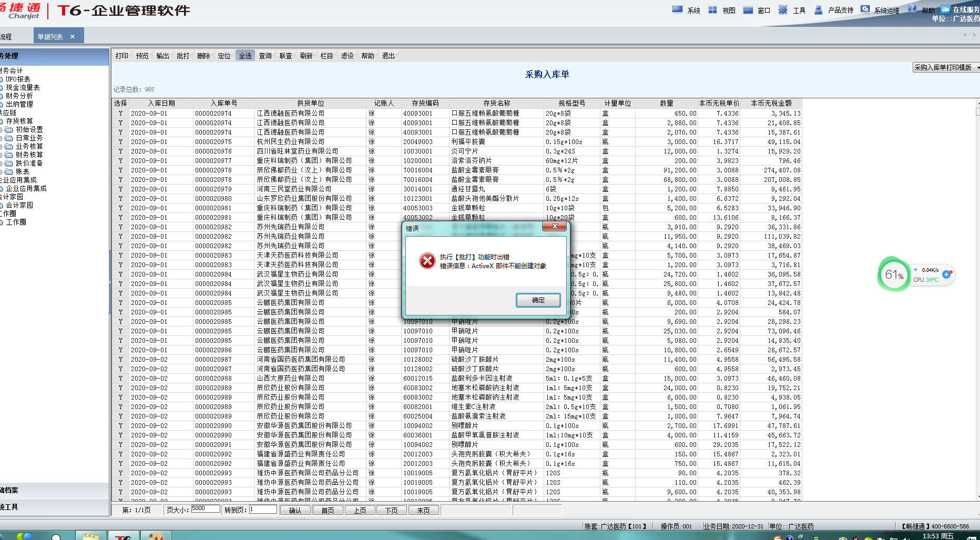Click 定位 in the toolbar

224,56
